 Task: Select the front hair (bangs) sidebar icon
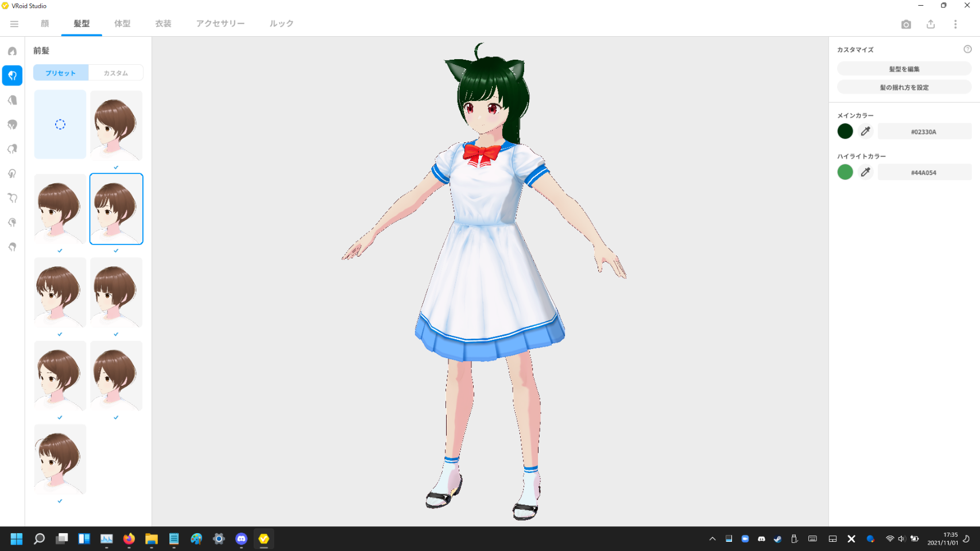point(12,76)
